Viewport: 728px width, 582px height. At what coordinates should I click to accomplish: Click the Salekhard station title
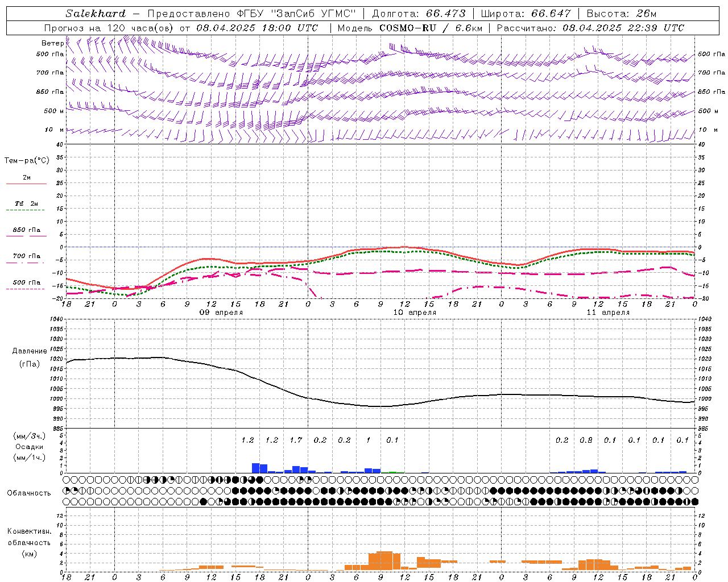tap(95, 14)
